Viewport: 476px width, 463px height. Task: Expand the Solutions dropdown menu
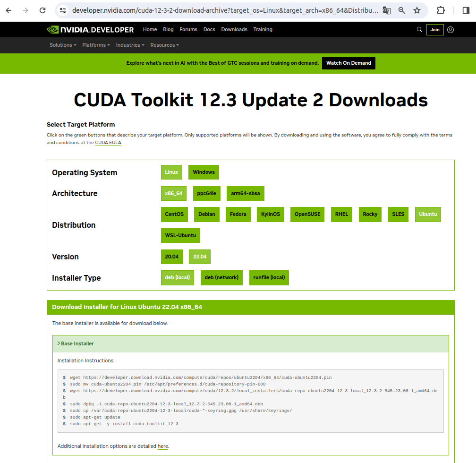click(63, 45)
